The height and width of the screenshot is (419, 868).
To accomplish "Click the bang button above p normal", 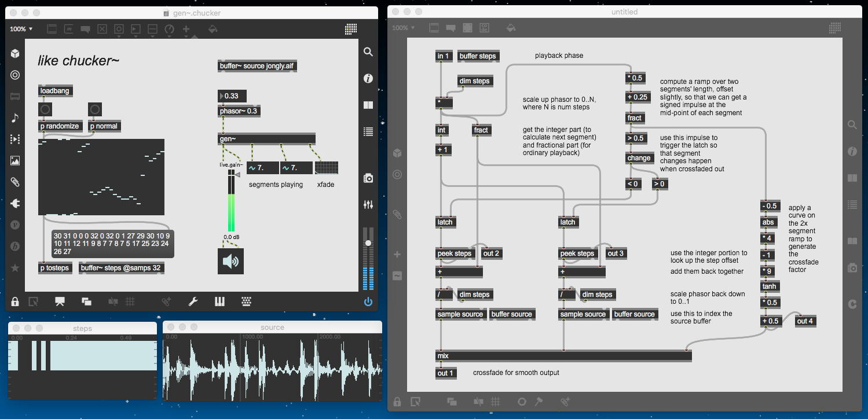I will pos(95,109).
